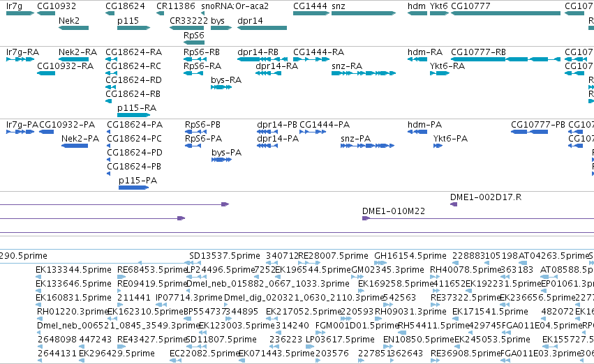
Task: Select transcript hdm-RA
Action: (417, 59)
